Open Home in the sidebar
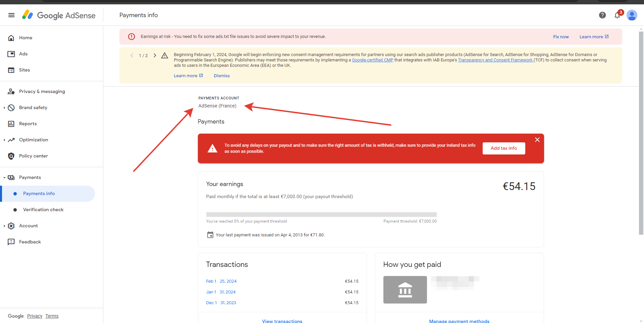This screenshot has height=323, width=644. click(25, 38)
